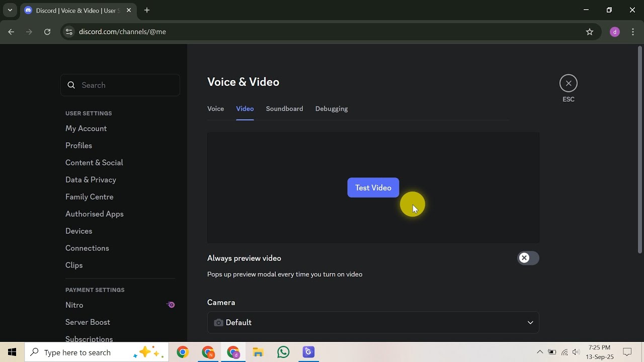Screen dimensions: 644x362
Task: Expand the Camera Default dropdown
Action: 373,322
